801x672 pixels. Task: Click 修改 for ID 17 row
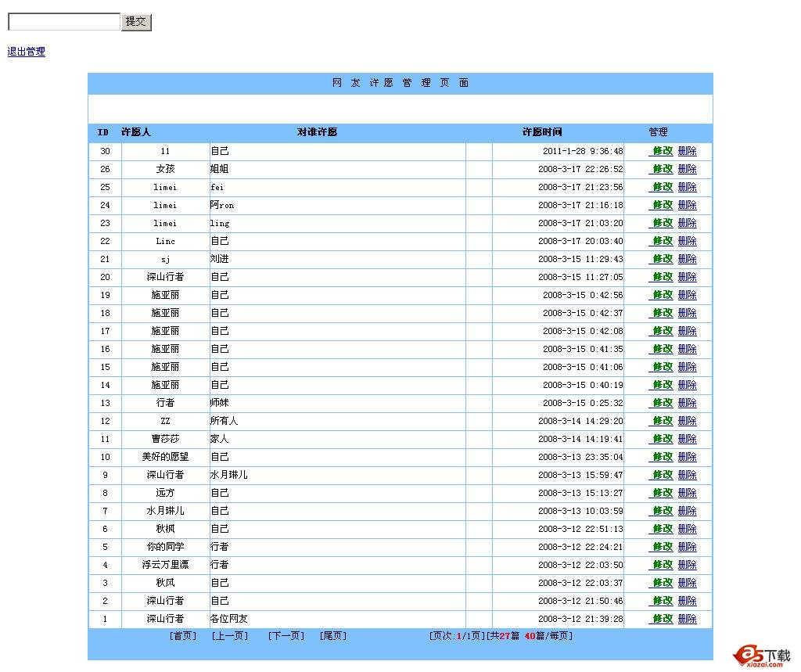tap(663, 331)
